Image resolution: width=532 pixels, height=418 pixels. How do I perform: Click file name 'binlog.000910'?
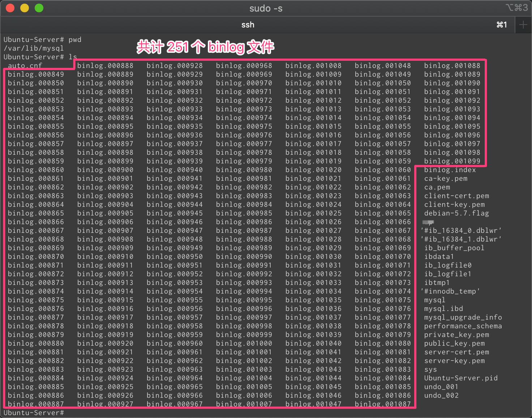[x=105, y=257]
